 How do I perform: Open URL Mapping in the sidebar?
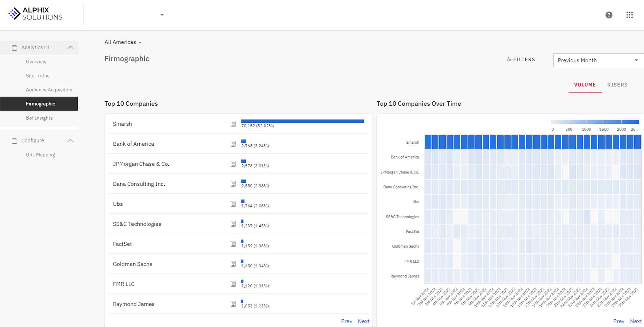click(x=40, y=155)
